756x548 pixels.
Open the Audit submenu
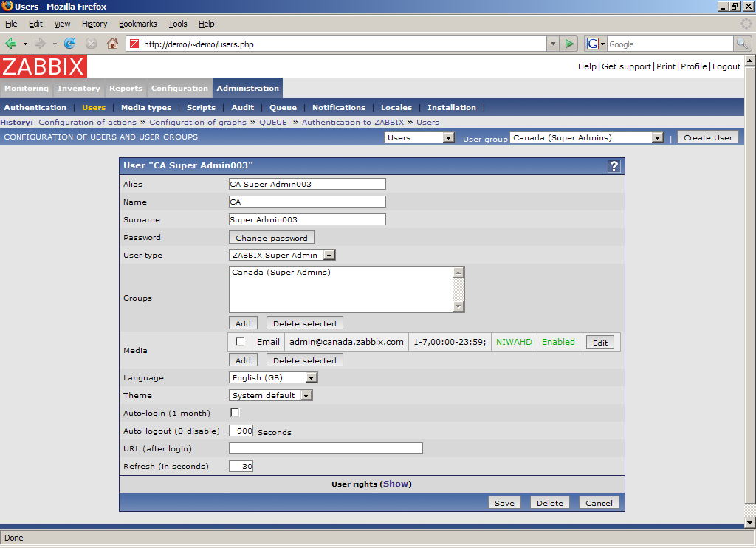[242, 108]
